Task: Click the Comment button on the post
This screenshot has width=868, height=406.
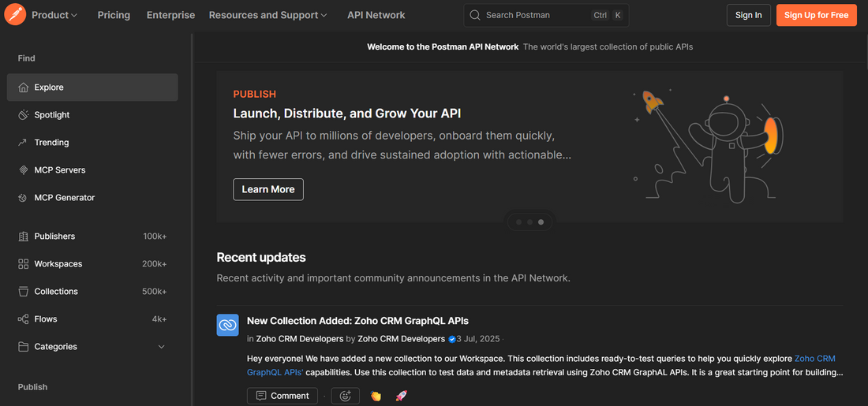Action: 282,396
